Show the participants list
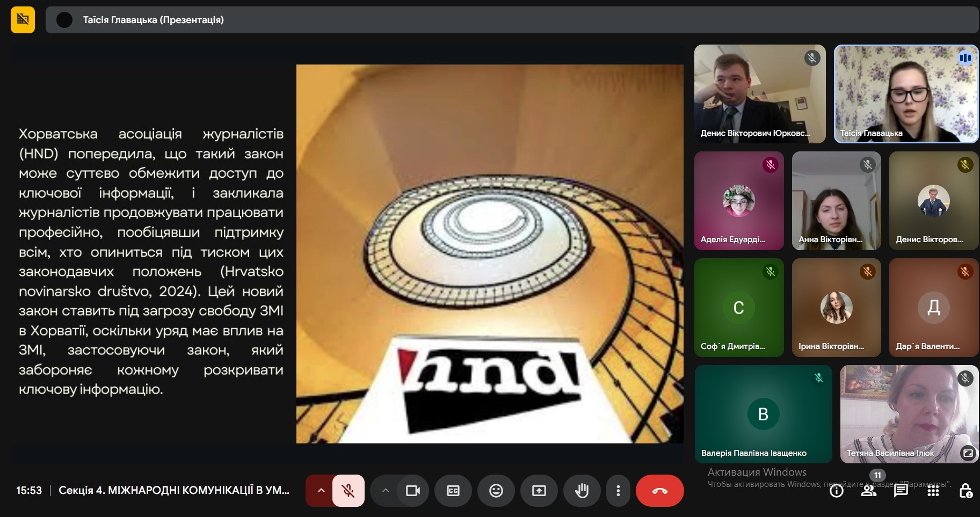Viewport: 980px width, 517px height. pyautogui.click(x=868, y=491)
